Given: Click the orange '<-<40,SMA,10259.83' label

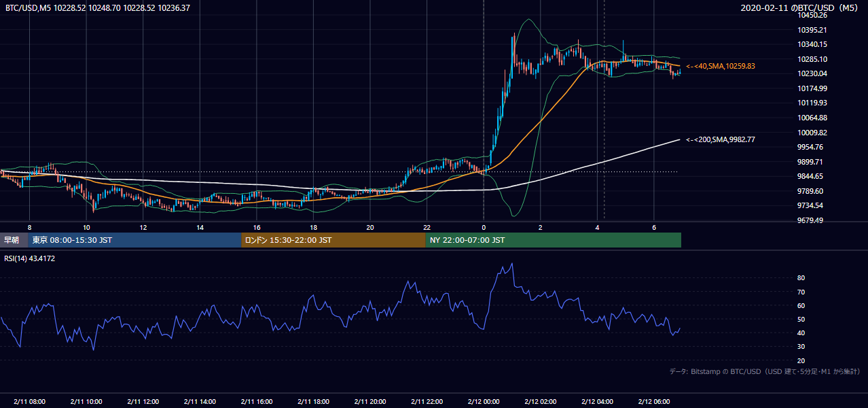Looking at the screenshot, I should pyautogui.click(x=721, y=66).
